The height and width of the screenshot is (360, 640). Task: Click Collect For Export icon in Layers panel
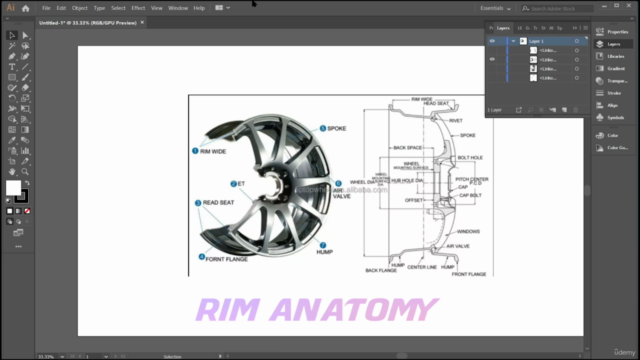coord(519,110)
